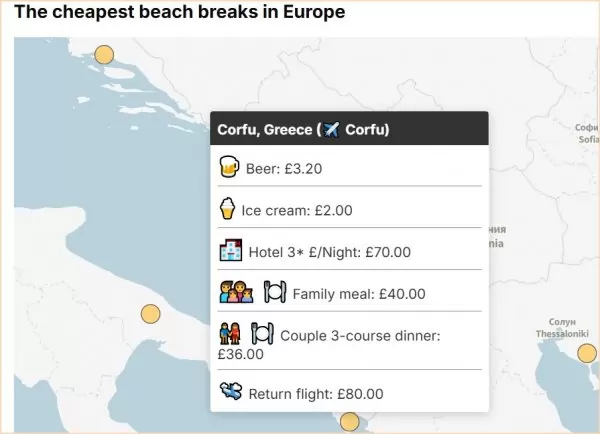Select the map marker in southern Italy
The image size is (600, 434).
click(x=150, y=314)
